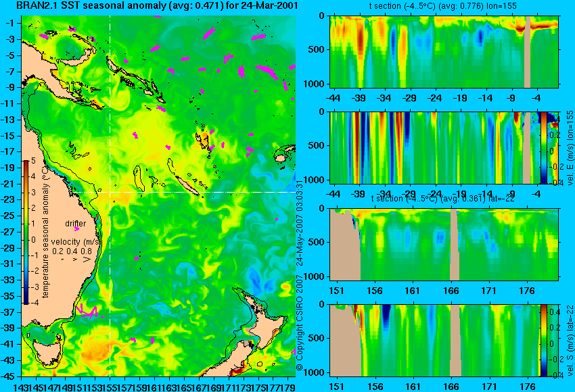Click the -37 latitude tick on the map

9,312
